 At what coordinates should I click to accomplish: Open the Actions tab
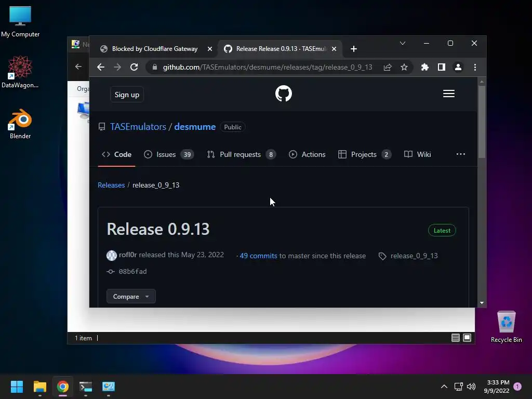[x=307, y=154]
